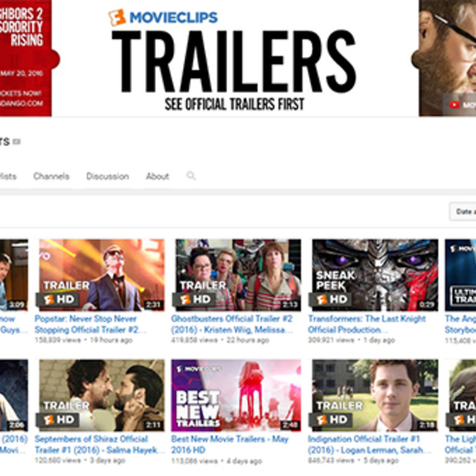
Task: Click the HD badge on Transformers thumbnail
Action: 331,300
